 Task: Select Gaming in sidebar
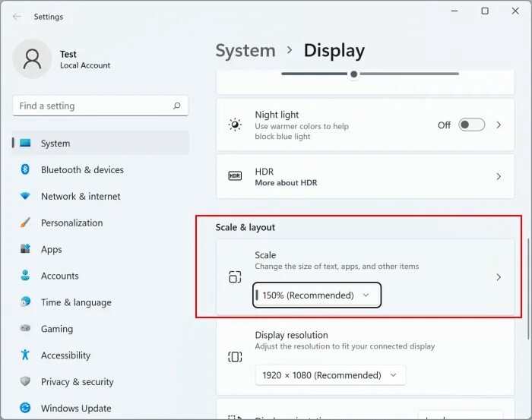pyautogui.click(x=100, y=328)
